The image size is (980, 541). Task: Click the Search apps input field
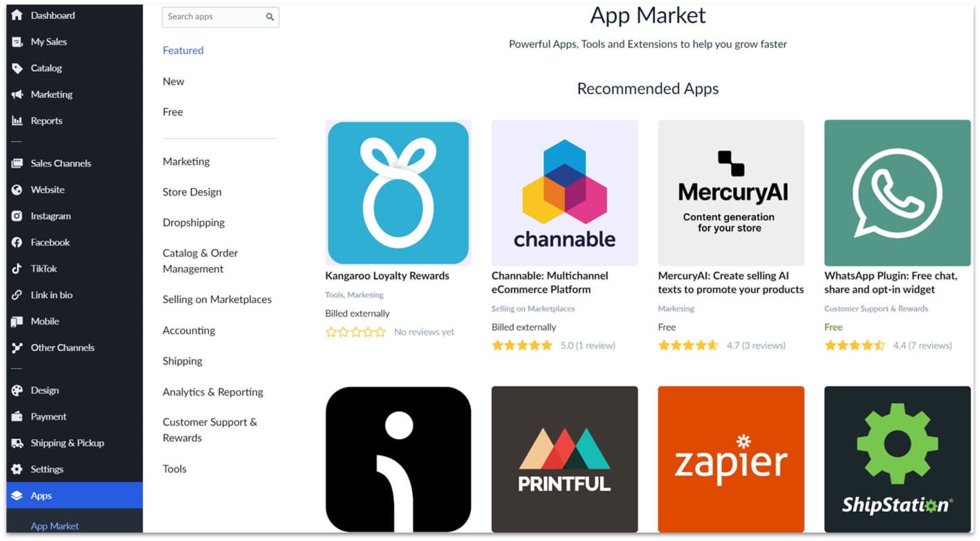pos(214,17)
